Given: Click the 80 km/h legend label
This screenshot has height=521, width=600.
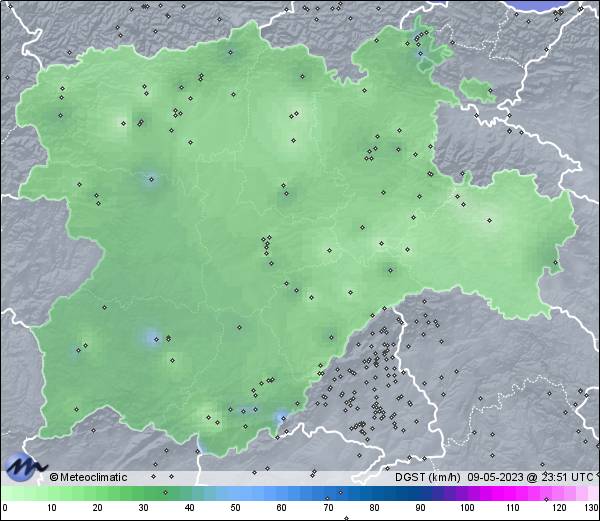Looking at the screenshot, I should (x=374, y=509).
